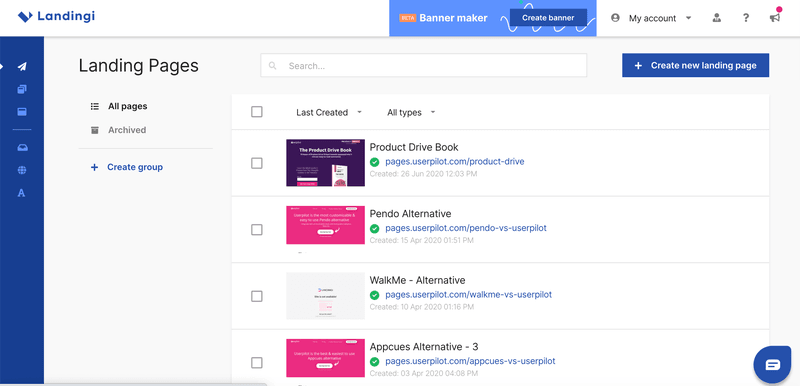The height and width of the screenshot is (386, 800).
Task: Open the announcements megaphone icon
Action: (775, 18)
